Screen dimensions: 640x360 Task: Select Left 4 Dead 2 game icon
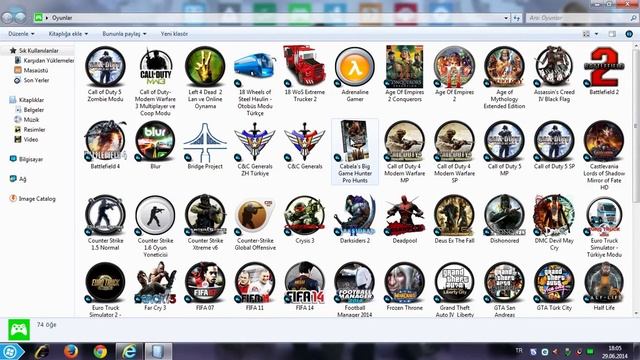coord(205,67)
